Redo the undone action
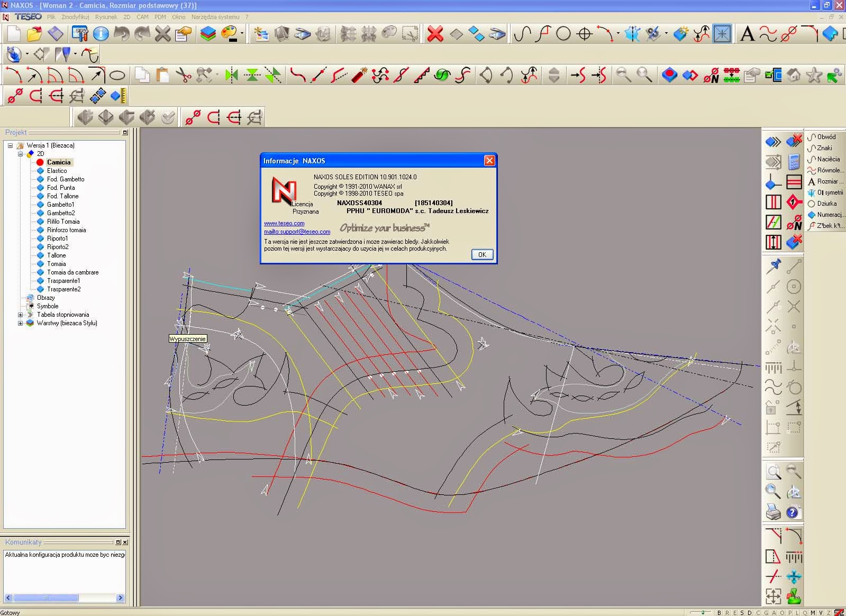 tap(142, 34)
